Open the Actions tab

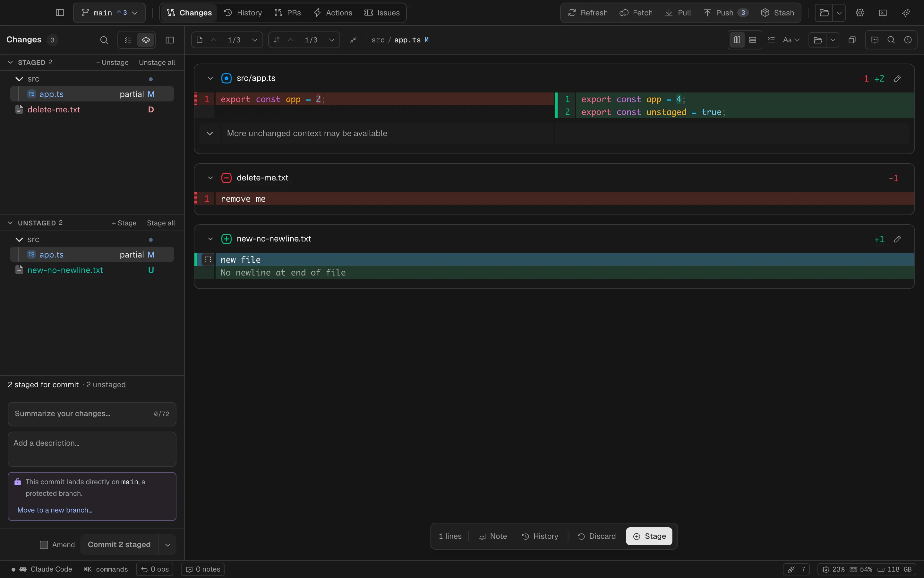click(333, 13)
